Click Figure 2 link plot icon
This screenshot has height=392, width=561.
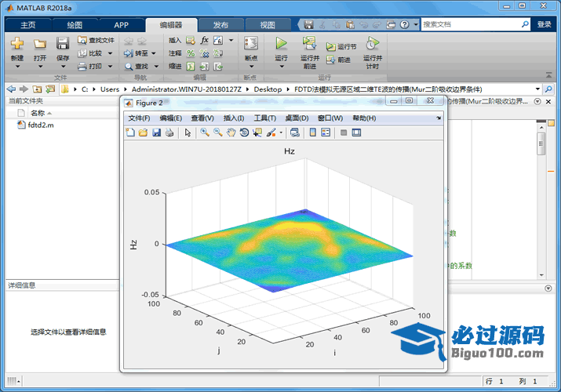tap(295, 132)
